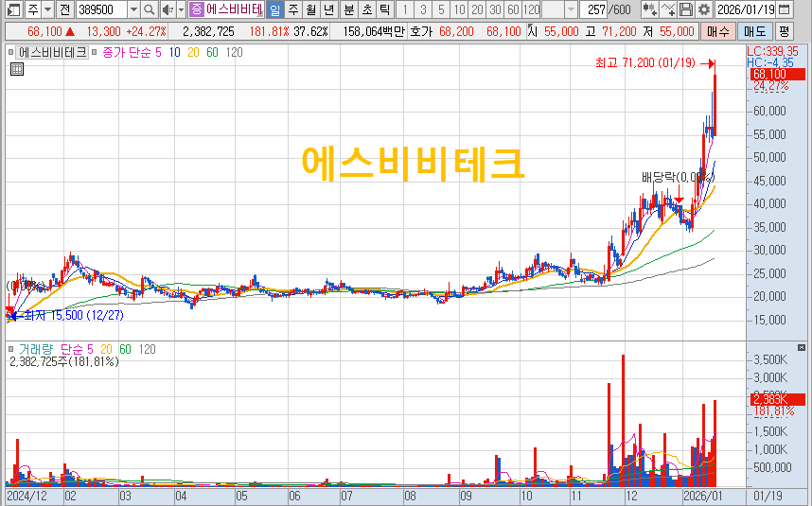The image size is (812, 506).
Task: Click the 158,064백만 trading value text
Action: point(374,31)
